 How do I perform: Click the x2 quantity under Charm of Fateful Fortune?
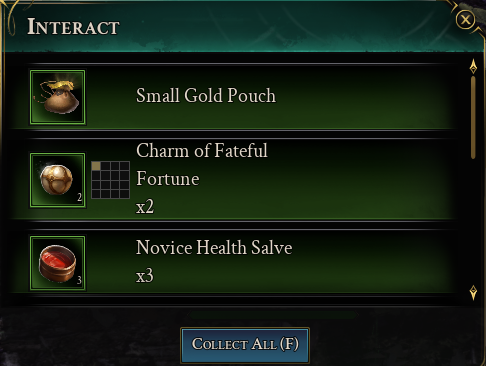(x=145, y=207)
